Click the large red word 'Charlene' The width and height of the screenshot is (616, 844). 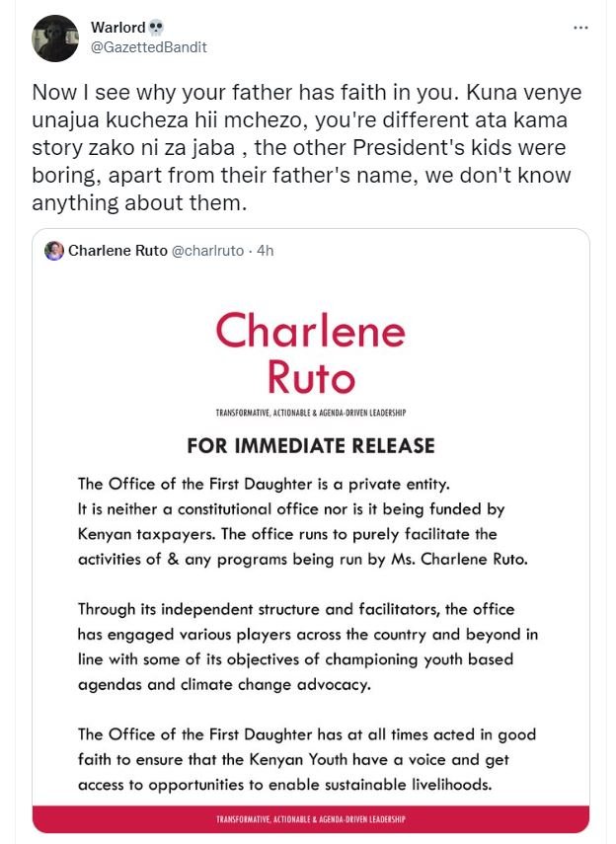coord(310,331)
